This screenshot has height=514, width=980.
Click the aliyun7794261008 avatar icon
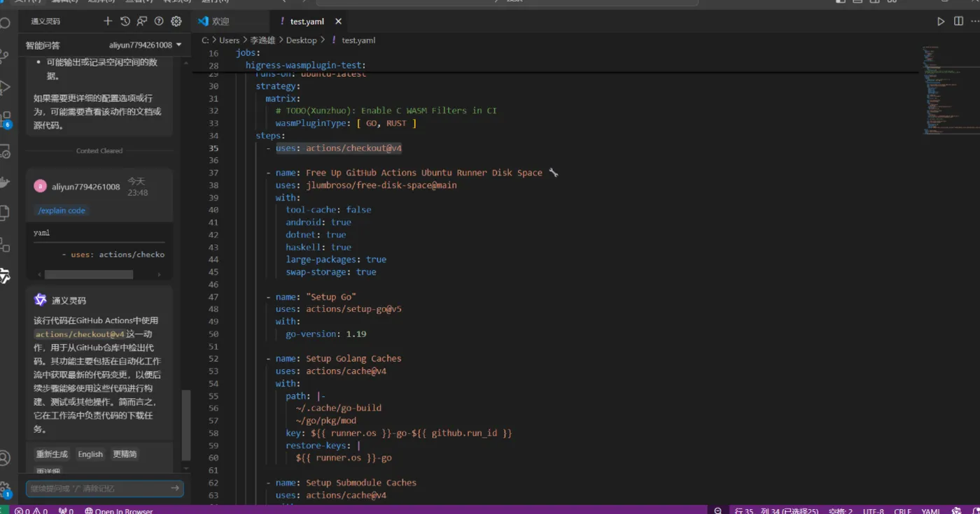point(41,186)
